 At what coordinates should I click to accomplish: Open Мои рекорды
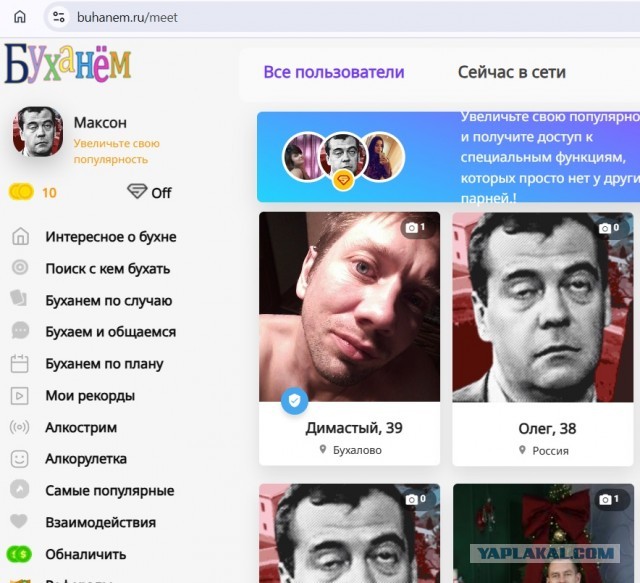click(x=90, y=396)
